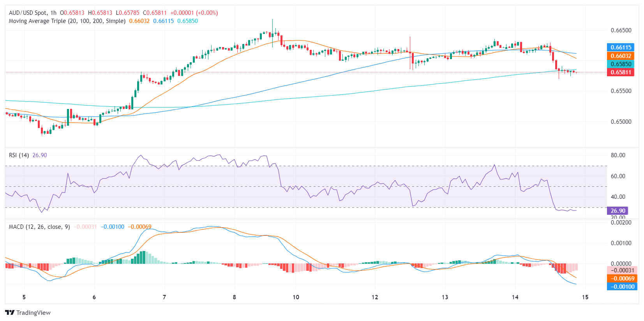This screenshot has width=644, height=321.
Task: Click the 0.65000 price scale label
Action: click(x=621, y=122)
